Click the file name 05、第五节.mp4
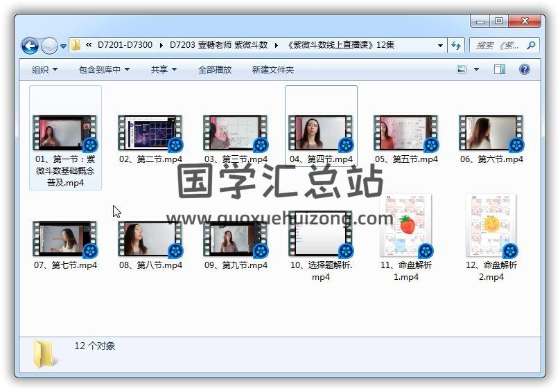This screenshot has width=560, height=392. coord(406,159)
